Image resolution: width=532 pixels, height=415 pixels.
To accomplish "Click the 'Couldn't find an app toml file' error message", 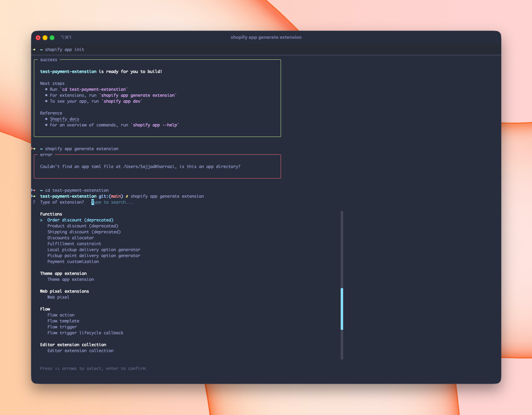I will 140,167.
